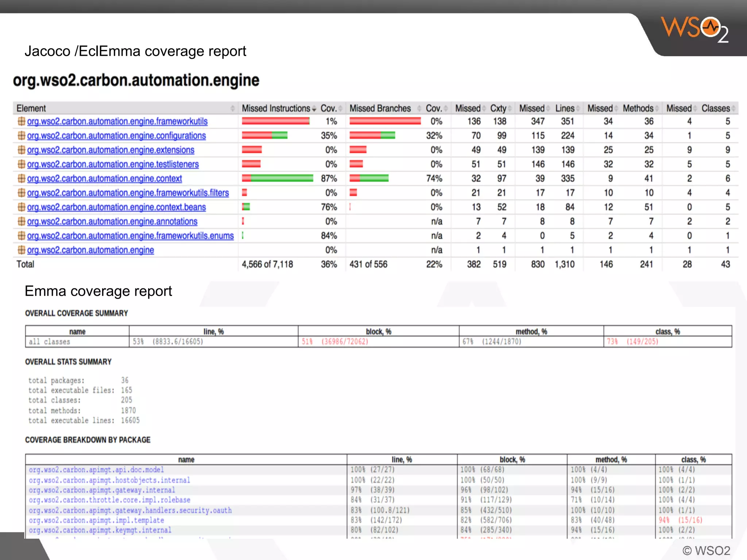Sort by Classes column header
Screen dimensions: 747x560
point(718,108)
